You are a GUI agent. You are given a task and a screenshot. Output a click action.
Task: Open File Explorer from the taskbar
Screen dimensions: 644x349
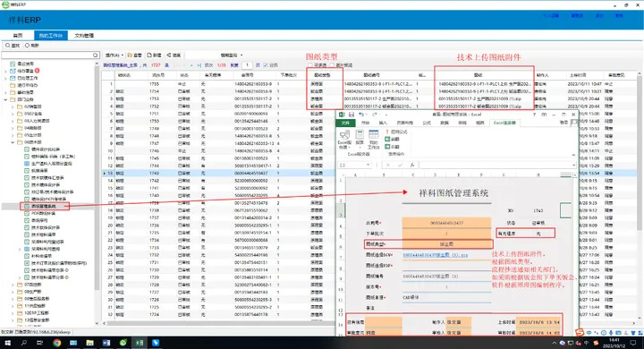(x=90, y=343)
